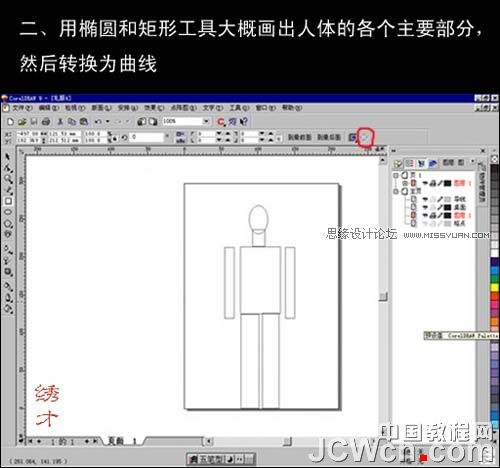Go to the first page navigator arrow
The height and width of the screenshot is (468, 500).
click(30, 441)
